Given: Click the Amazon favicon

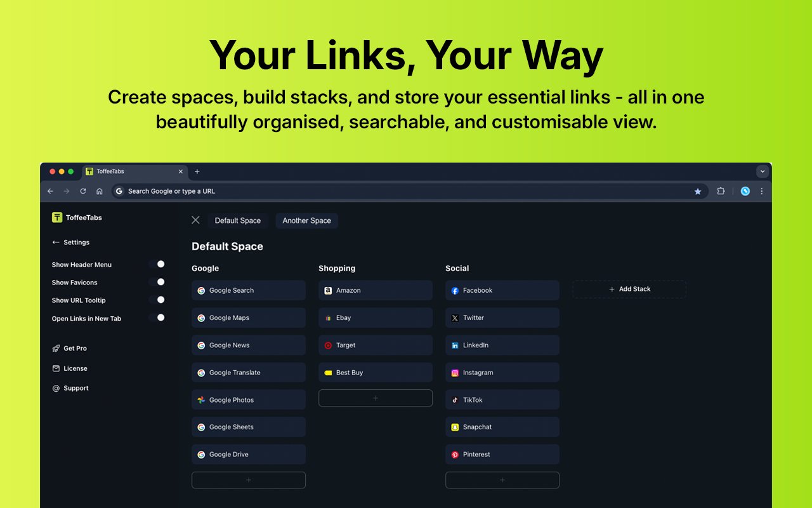Looking at the screenshot, I should point(328,290).
